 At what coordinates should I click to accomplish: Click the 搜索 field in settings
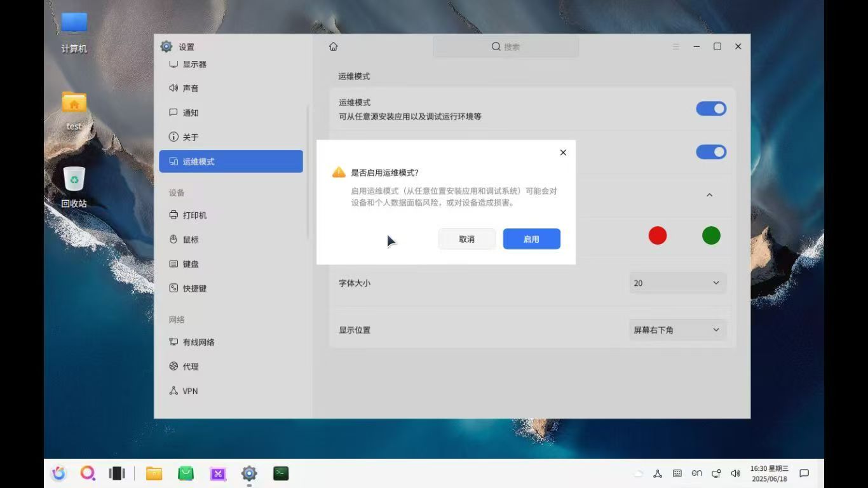click(x=506, y=46)
